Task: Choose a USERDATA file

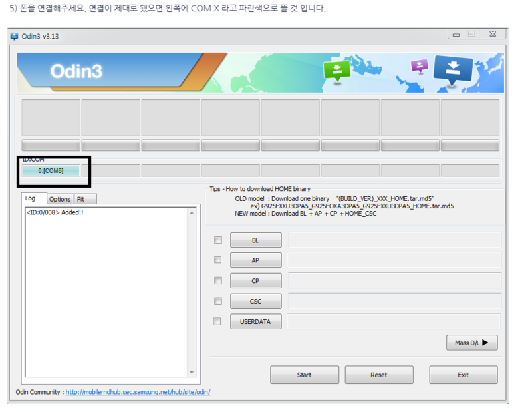Action: point(256,321)
